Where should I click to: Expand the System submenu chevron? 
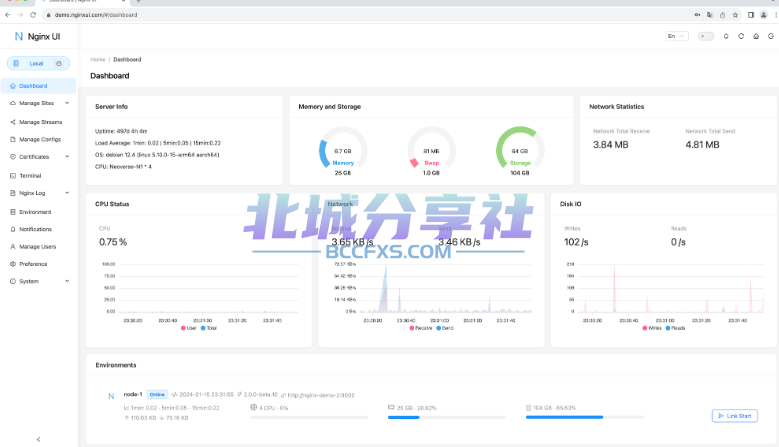[67, 281]
